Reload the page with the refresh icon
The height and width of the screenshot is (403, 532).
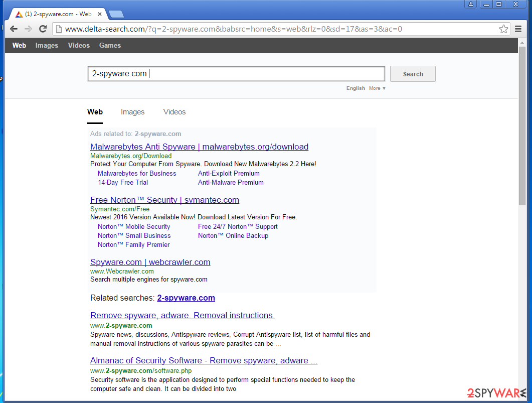43,29
